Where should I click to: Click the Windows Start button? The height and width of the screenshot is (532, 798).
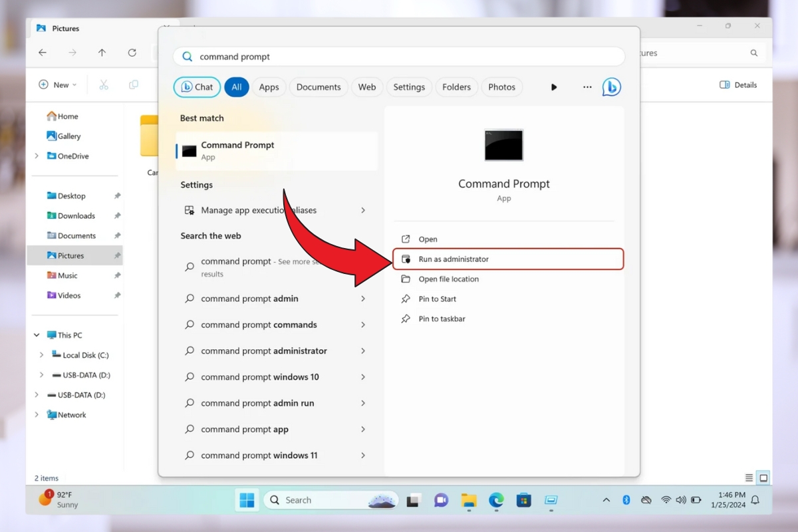pyautogui.click(x=247, y=500)
